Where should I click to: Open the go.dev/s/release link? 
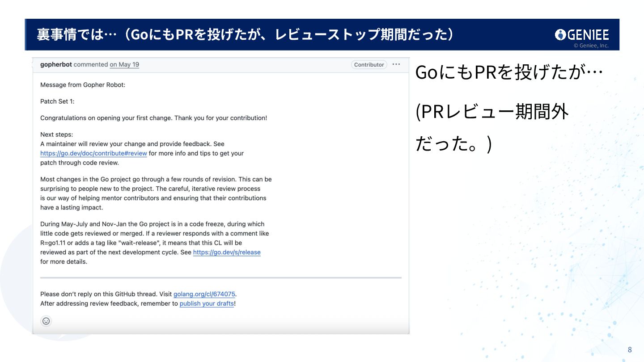pos(227,253)
